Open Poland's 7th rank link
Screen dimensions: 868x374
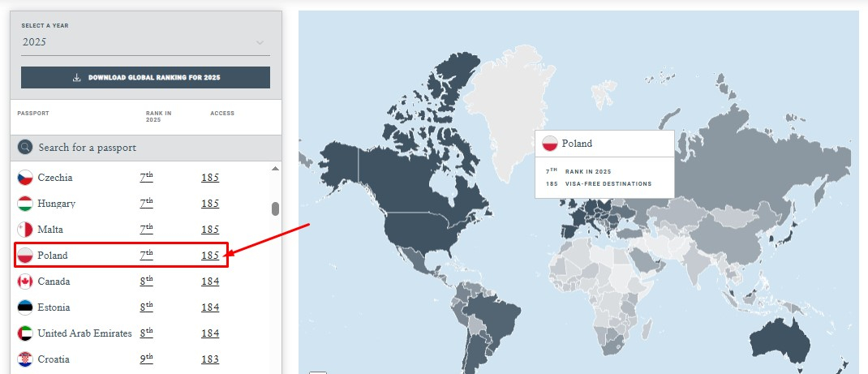[x=146, y=255]
